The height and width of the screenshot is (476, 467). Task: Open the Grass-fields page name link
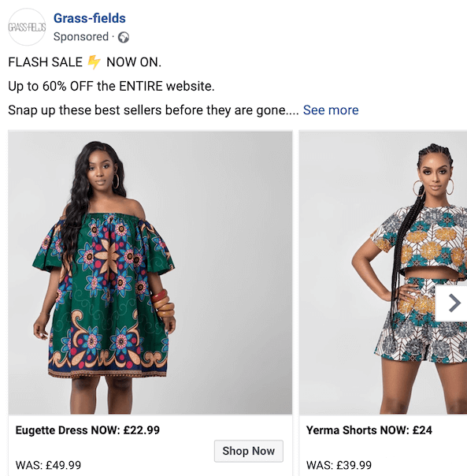(x=90, y=18)
